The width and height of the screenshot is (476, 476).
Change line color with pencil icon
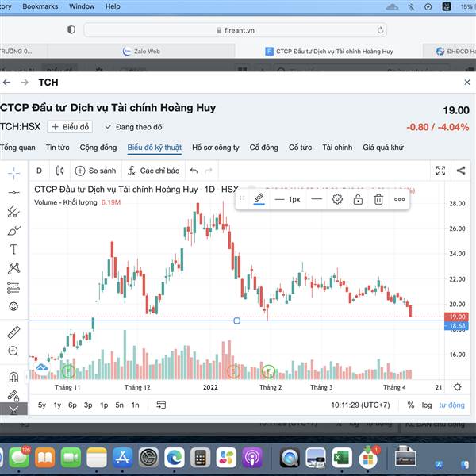pyautogui.click(x=259, y=199)
